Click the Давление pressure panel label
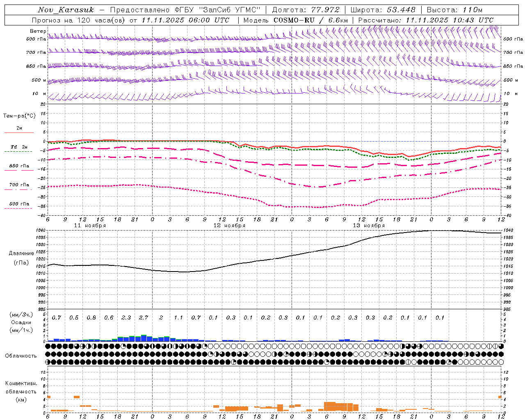The height and width of the screenshot is (420, 525). point(21,253)
